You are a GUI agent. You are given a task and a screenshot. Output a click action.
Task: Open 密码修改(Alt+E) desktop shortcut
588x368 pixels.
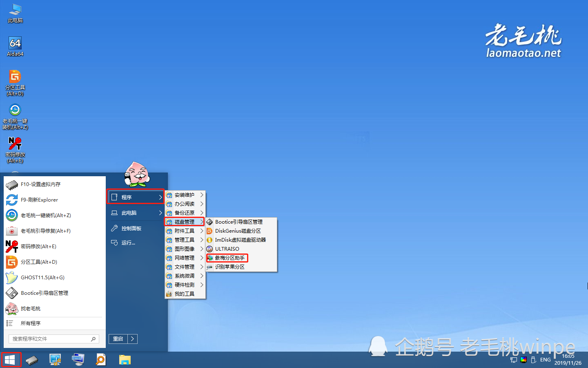point(15,150)
